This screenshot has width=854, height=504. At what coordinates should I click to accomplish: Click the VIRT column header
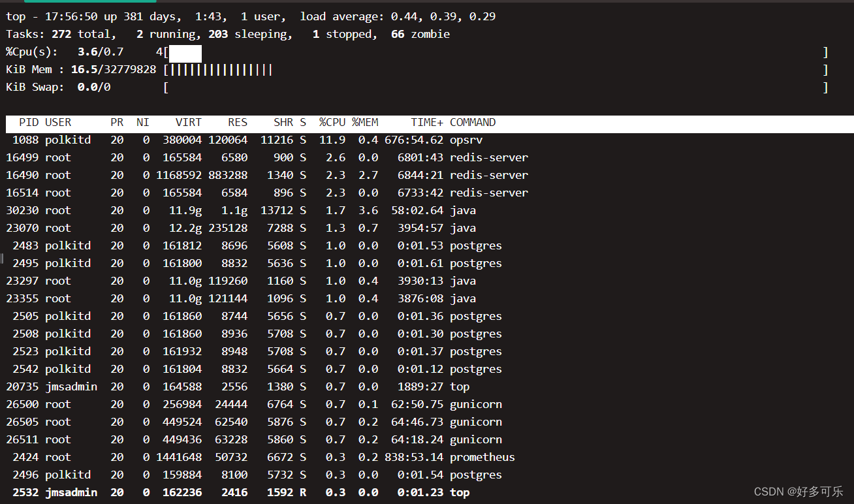pyautogui.click(x=189, y=122)
